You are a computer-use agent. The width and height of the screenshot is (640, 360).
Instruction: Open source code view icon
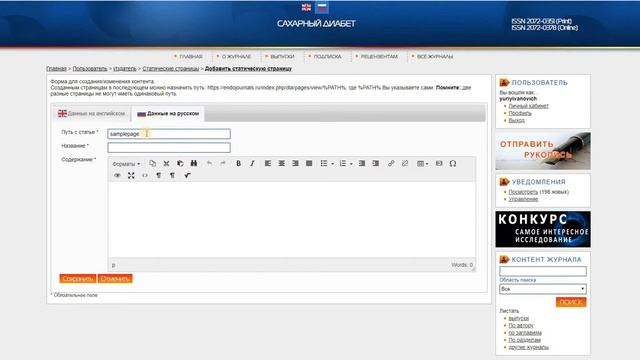(145, 176)
